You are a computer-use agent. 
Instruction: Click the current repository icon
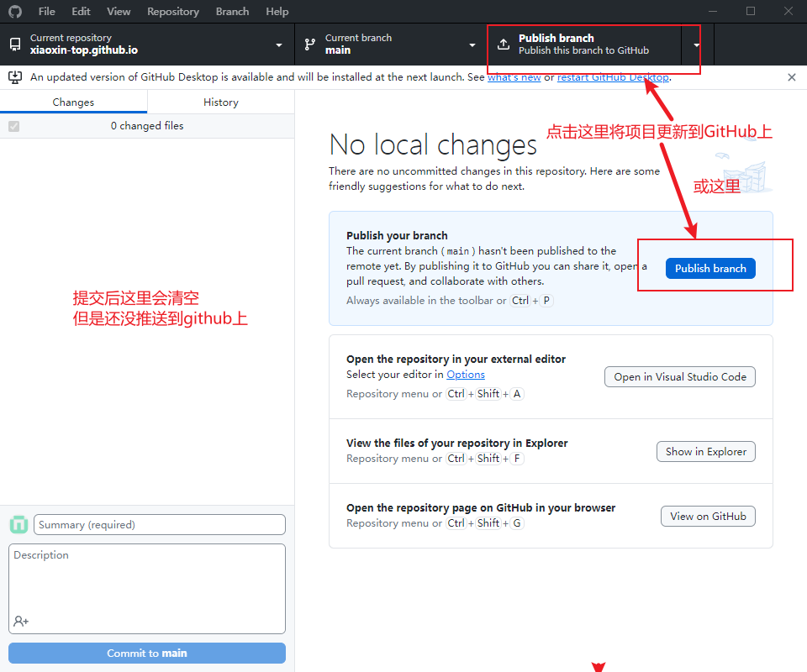coord(15,44)
